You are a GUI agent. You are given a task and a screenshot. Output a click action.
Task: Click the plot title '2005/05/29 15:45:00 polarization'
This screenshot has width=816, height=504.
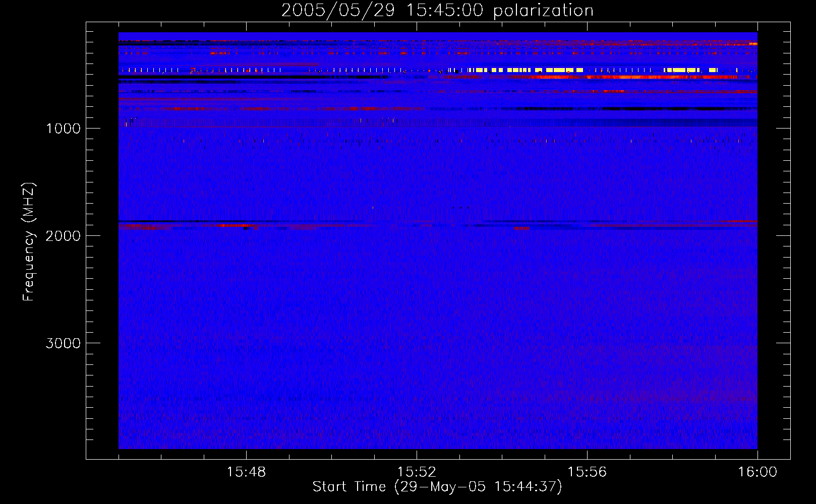[x=437, y=11]
